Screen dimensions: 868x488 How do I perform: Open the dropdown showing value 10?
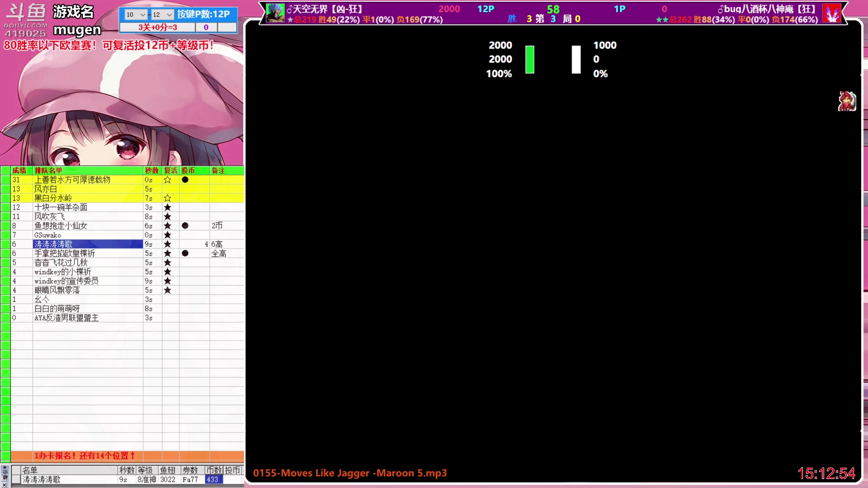(x=136, y=14)
